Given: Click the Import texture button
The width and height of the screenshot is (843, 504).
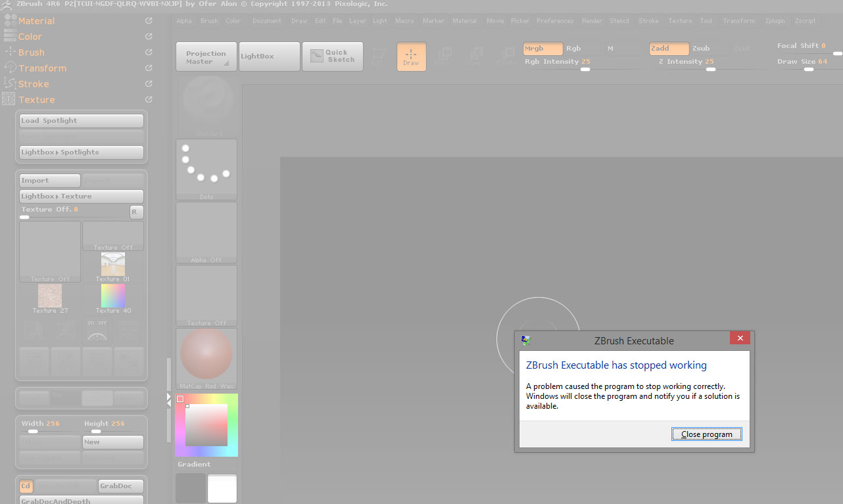Looking at the screenshot, I should coord(50,181).
